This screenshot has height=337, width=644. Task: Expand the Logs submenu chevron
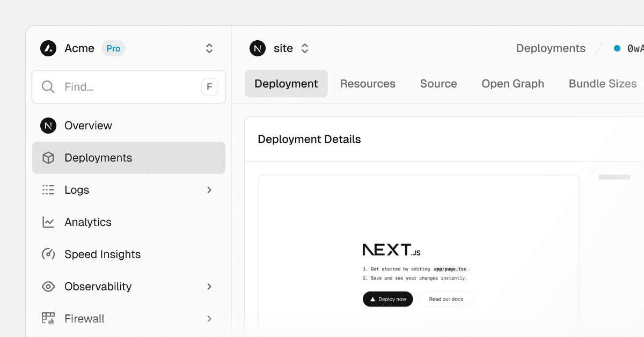click(209, 190)
